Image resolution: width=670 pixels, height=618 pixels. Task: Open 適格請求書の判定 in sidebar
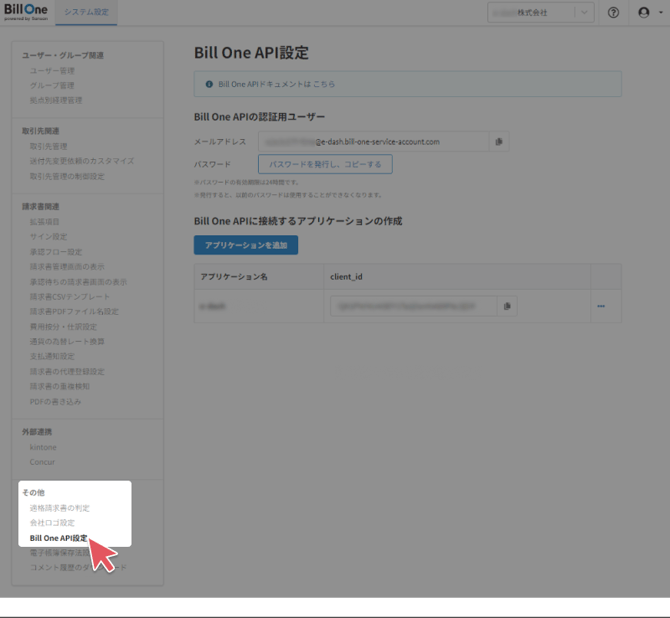(59, 508)
